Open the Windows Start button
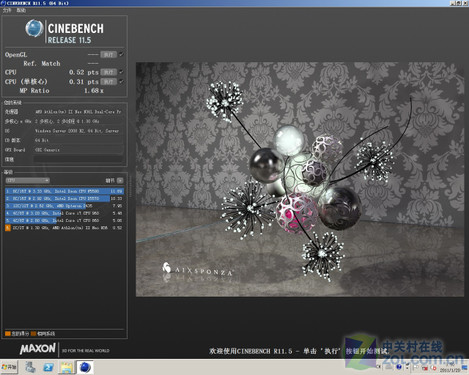469x375 pixels. [9, 367]
